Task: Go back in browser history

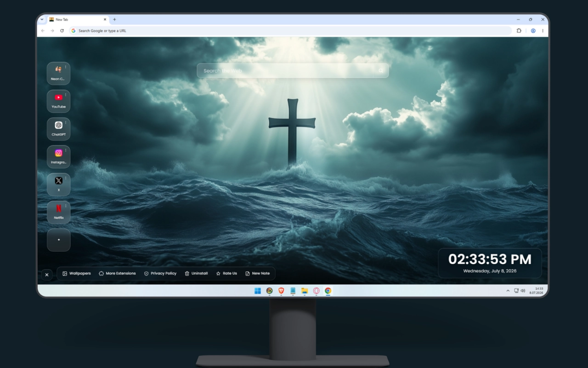Action: coord(43,31)
